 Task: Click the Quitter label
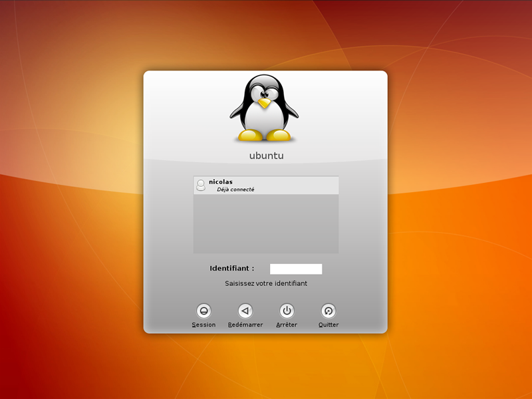329,325
